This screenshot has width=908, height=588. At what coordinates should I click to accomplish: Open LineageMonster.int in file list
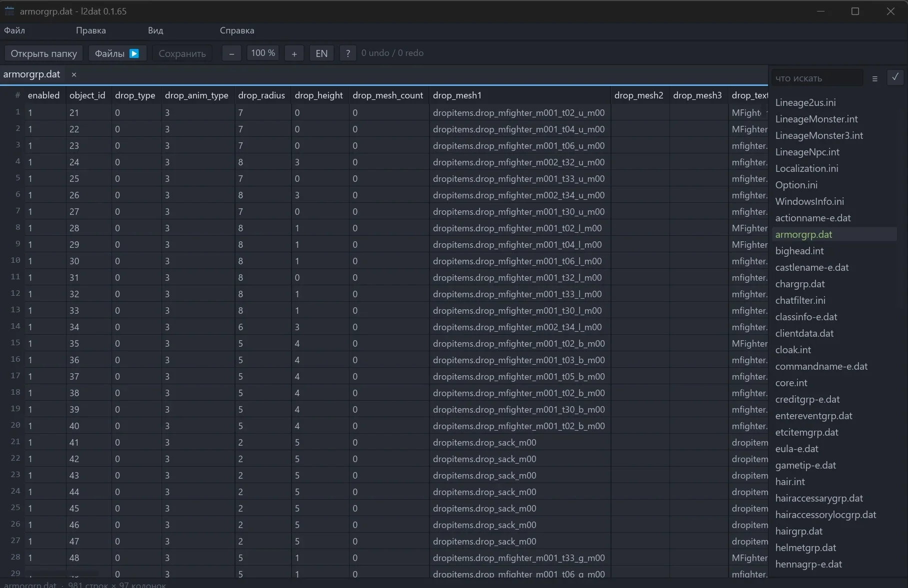point(816,119)
